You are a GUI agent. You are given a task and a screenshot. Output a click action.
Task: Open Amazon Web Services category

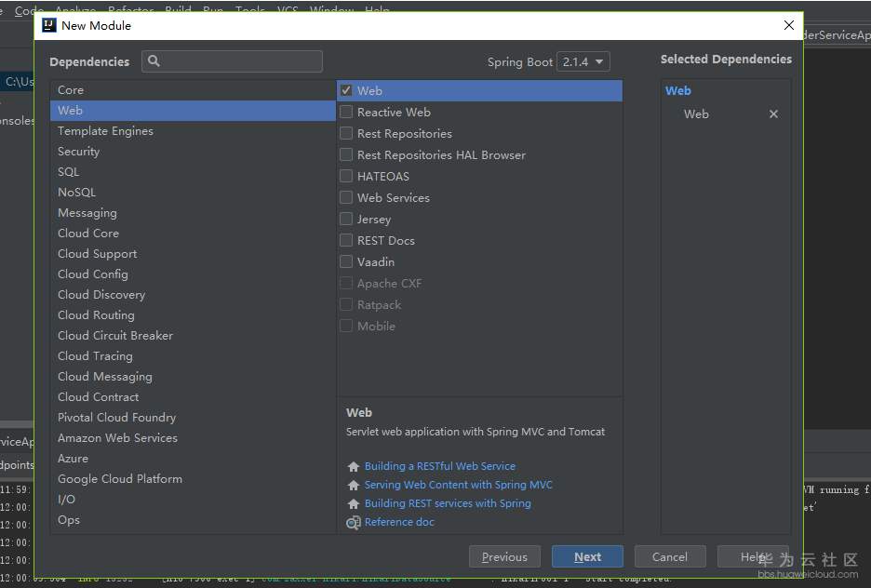pos(193,438)
